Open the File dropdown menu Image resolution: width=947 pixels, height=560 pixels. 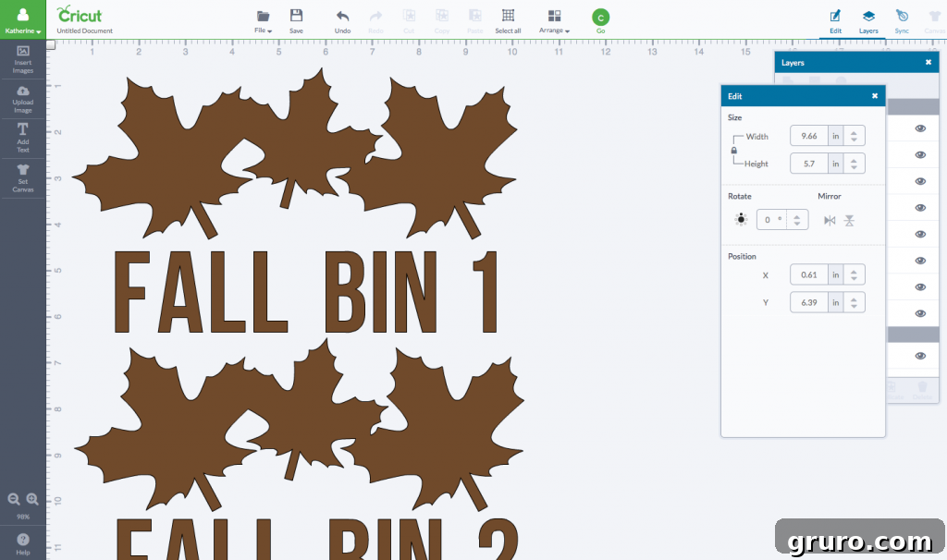263,20
